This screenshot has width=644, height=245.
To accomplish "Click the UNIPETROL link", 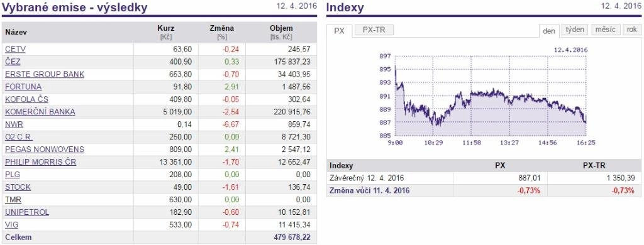I will pyautogui.click(x=26, y=212).
